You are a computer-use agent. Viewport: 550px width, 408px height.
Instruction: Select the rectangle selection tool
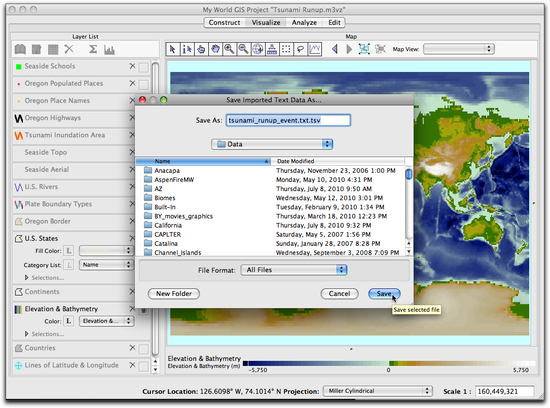pyautogui.click(x=286, y=49)
